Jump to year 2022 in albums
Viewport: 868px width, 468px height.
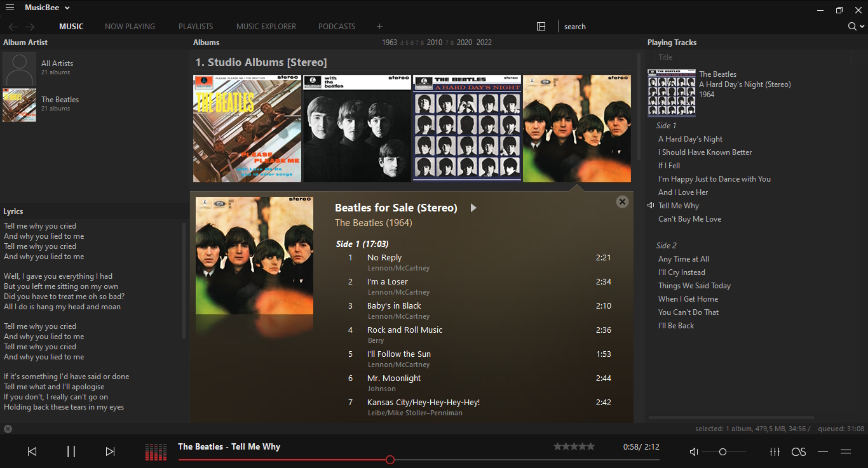[484, 43]
